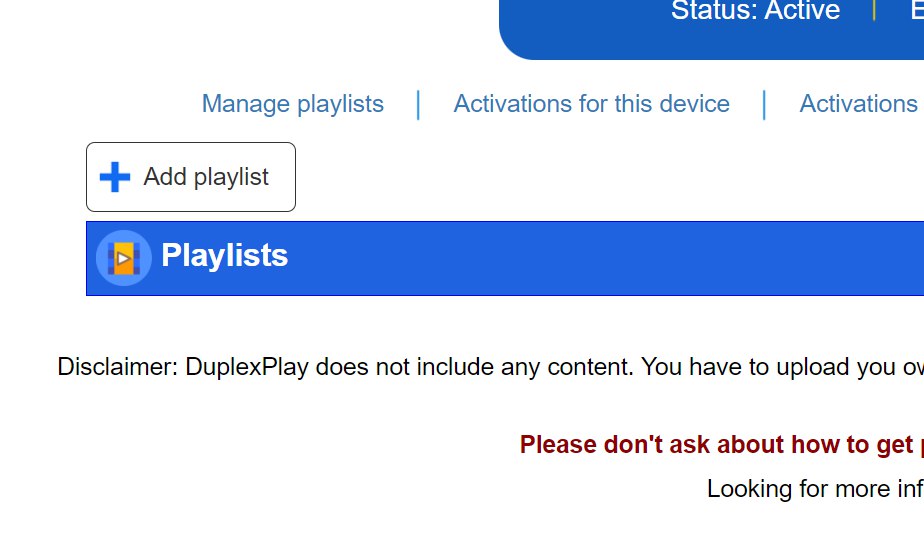
Task: Click the blue plus icon beside Add playlist
Action: coord(115,177)
